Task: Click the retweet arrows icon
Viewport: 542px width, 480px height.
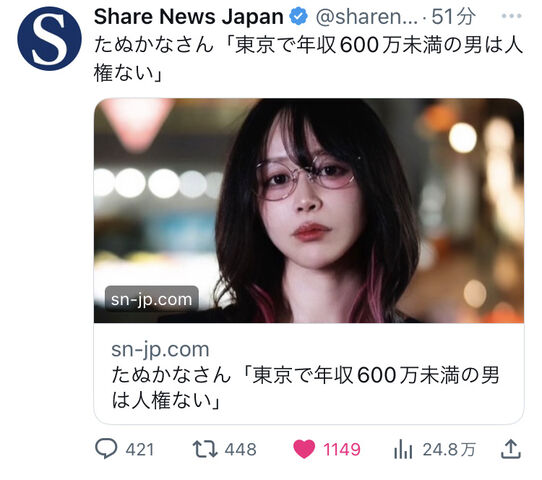Action: [x=205, y=449]
